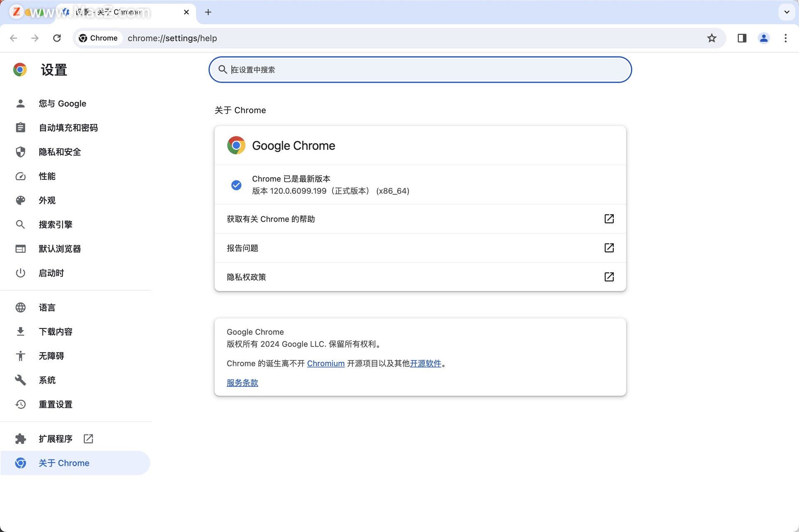Click the globe Languages icon
This screenshot has height=532, width=799.
[20, 307]
